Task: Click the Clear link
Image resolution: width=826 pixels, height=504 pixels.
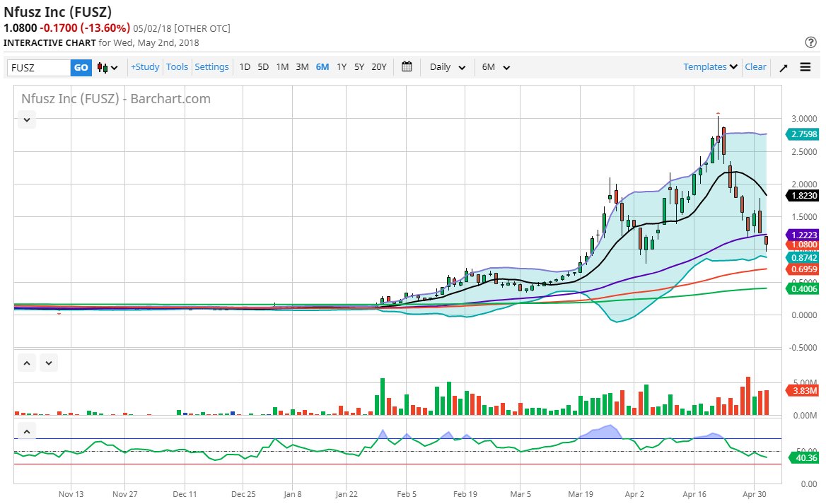Action: click(755, 67)
